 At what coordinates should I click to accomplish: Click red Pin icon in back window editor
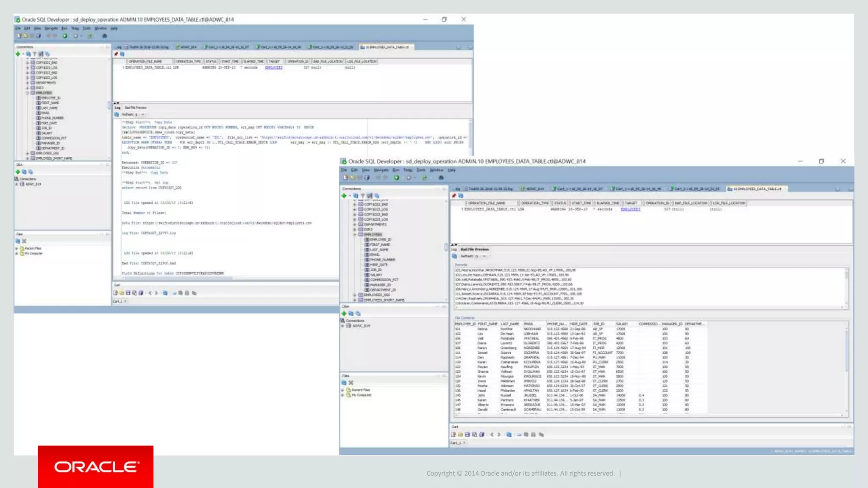pos(116,54)
